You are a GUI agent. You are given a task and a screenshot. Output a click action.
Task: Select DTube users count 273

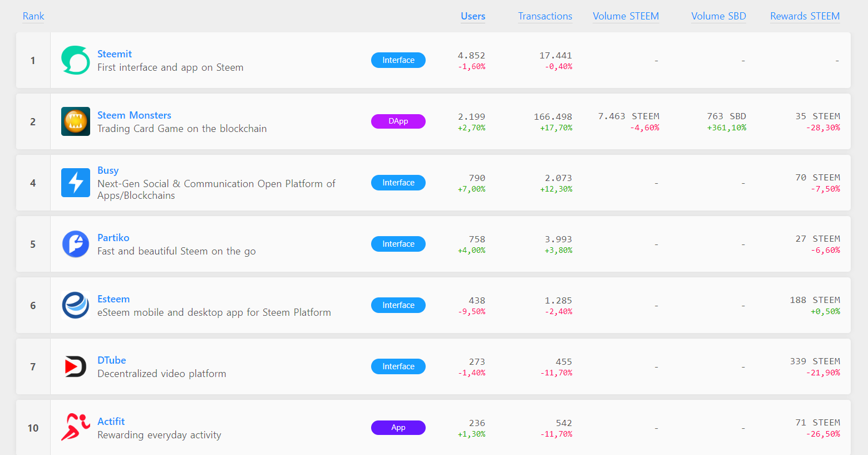click(x=477, y=362)
